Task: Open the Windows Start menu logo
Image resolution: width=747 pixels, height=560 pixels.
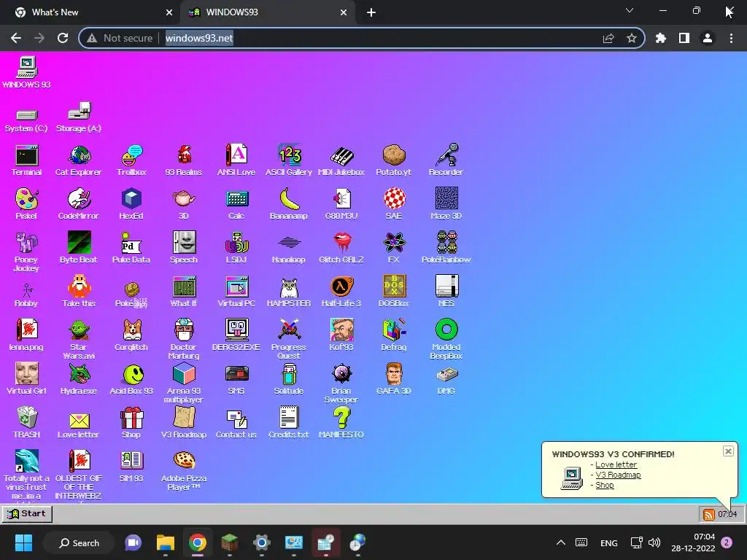Action: coord(23,542)
